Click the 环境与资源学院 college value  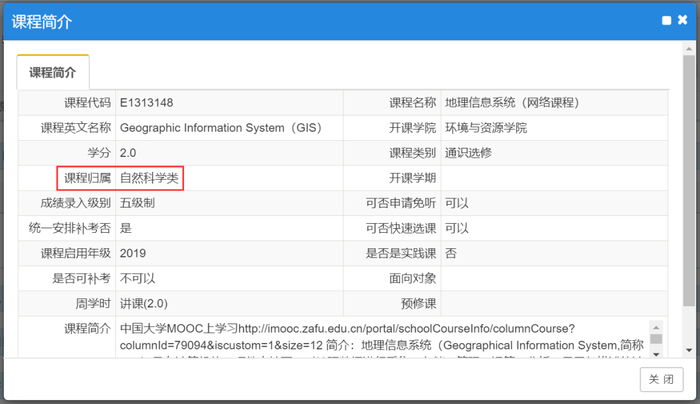486,128
